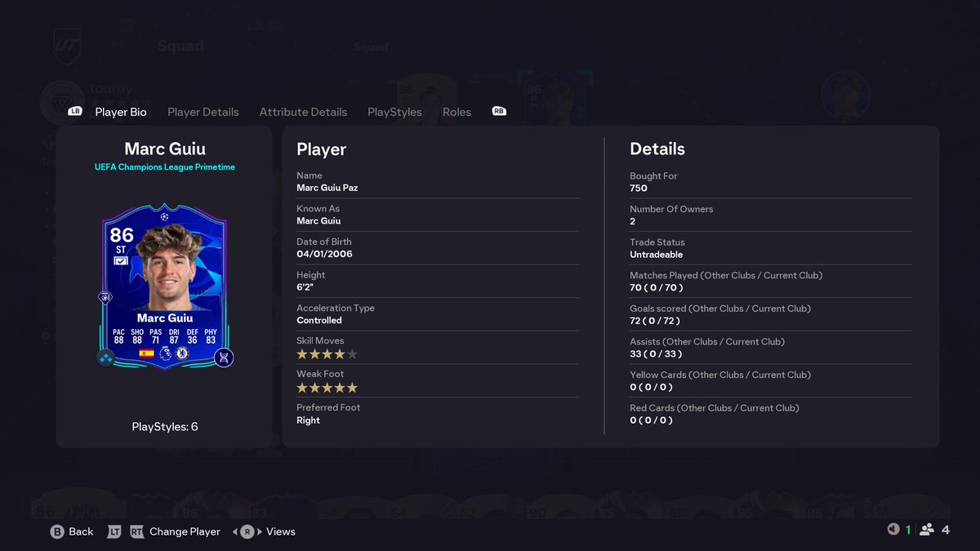Click the Change Player label
This screenshot has height=551, width=980.
point(185,531)
